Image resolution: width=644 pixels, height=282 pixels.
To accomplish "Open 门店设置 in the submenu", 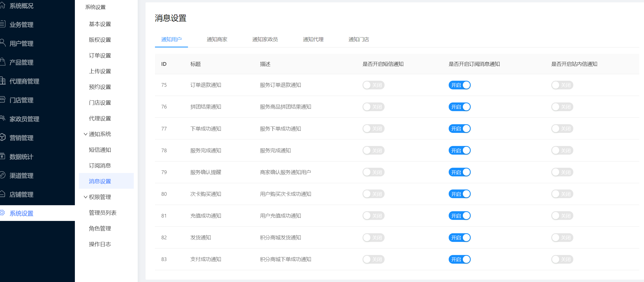I will [100, 103].
